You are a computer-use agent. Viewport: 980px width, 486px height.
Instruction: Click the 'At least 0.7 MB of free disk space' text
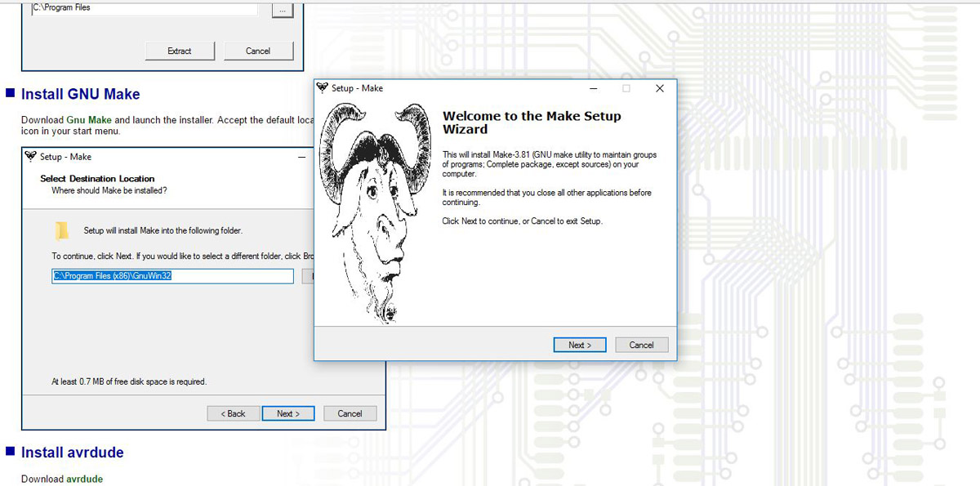(129, 381)
